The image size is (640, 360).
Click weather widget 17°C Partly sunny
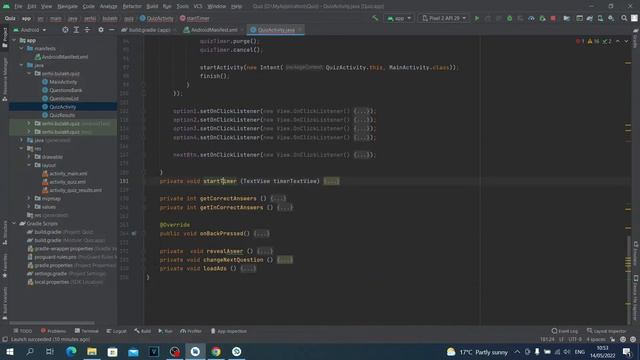[477, 352]
